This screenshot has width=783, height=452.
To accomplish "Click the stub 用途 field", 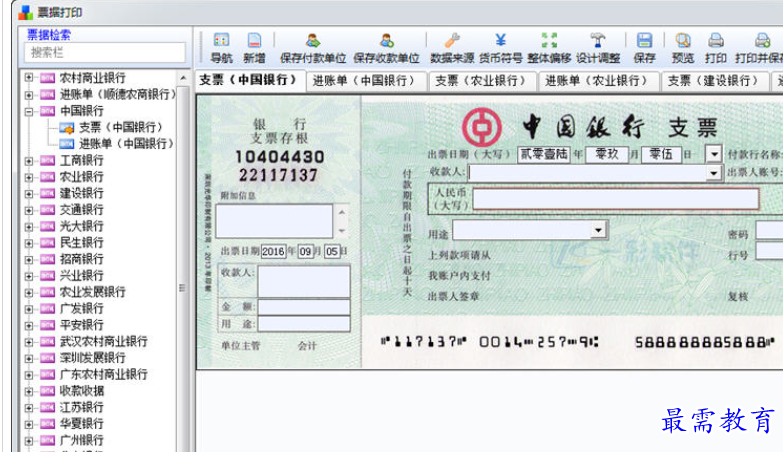I will pyautogui.click(x=304, y=324).
